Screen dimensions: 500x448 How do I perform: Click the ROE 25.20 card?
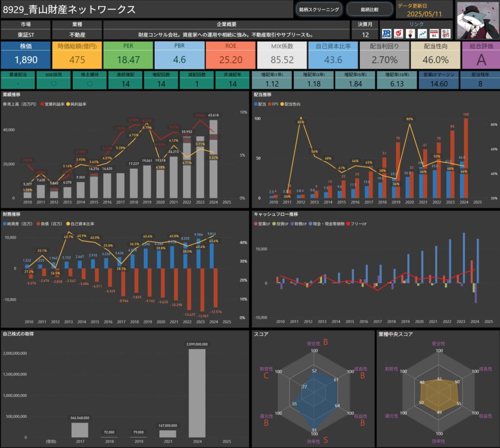[230, 55]
